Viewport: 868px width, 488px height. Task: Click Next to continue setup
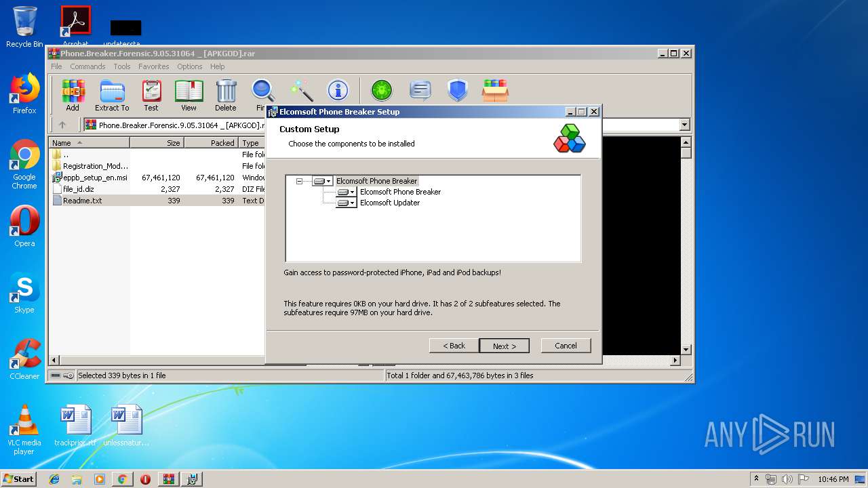click(505, 346)
